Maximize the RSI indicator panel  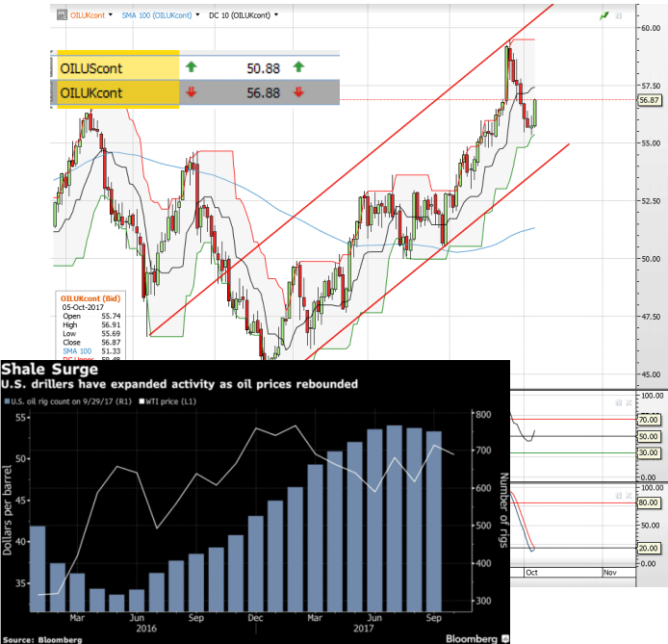pos(619,403)
